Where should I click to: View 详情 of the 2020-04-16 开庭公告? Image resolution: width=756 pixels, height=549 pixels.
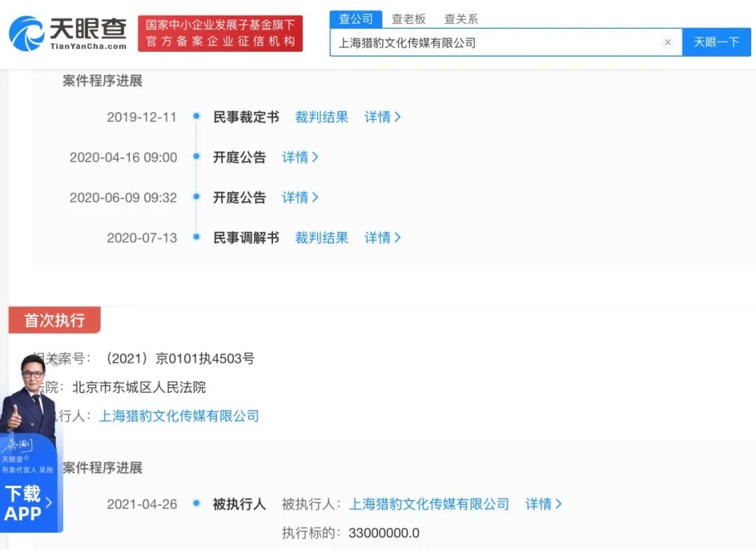point(300,158)
